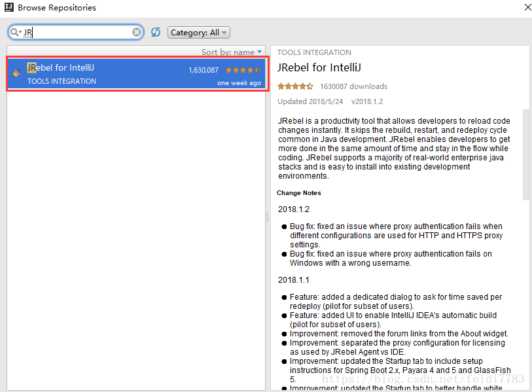Screen dimensions: 532x392
Task: Refresh the plugin repository list
Action: (x=156, y=32)
